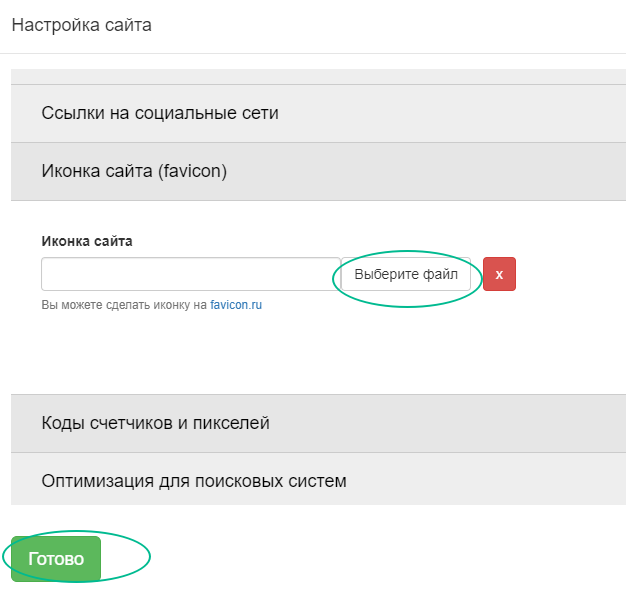Select the Настройка сайта heading
The width and height of the screenshot is (626, 589).
[x=81, y=25]
